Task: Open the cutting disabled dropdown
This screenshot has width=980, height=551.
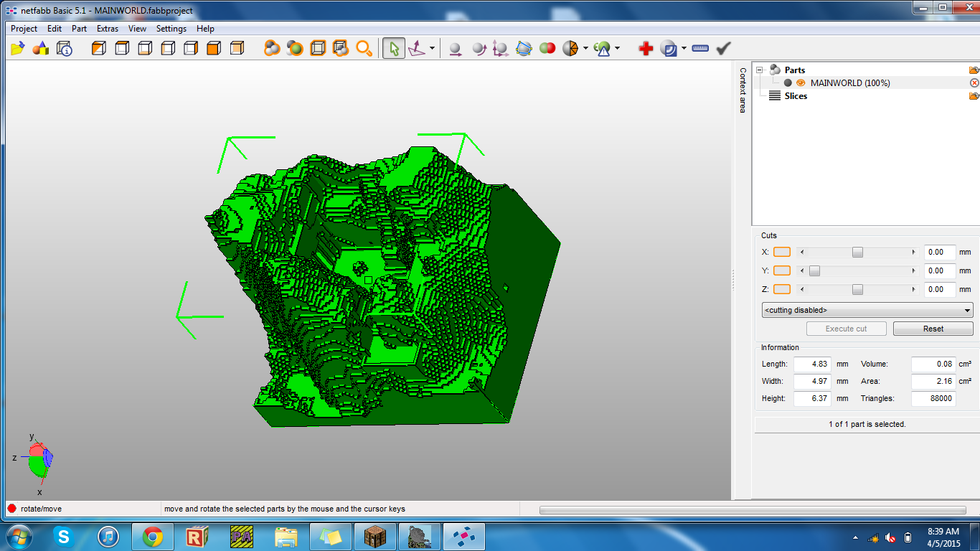Action: click(x=866, y=309)
